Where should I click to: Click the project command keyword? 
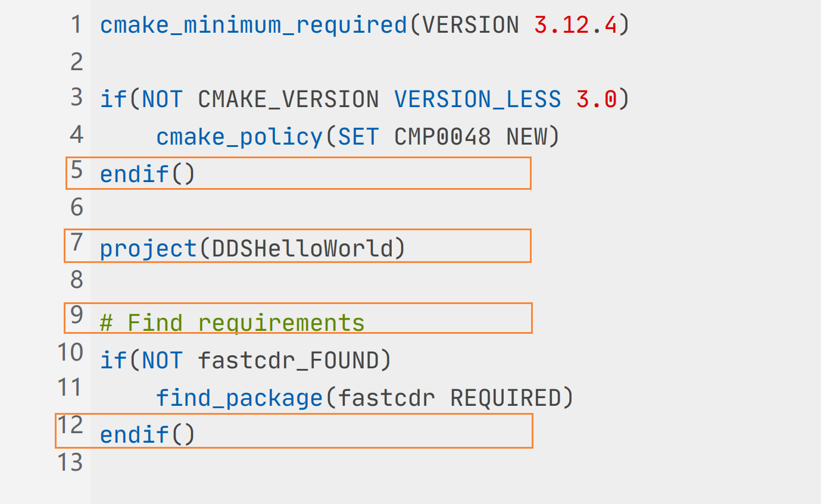point(148,248)
